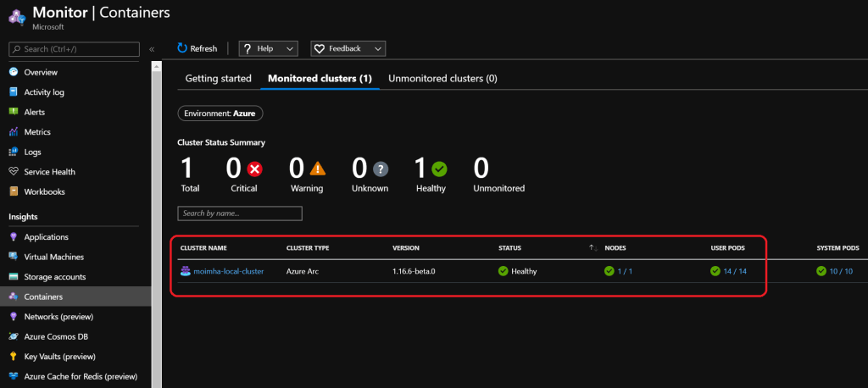The height and width of the screenshot is (388, 868).
Task: Open the moimha-local-cluster link
Action: [x=228, y=272]
